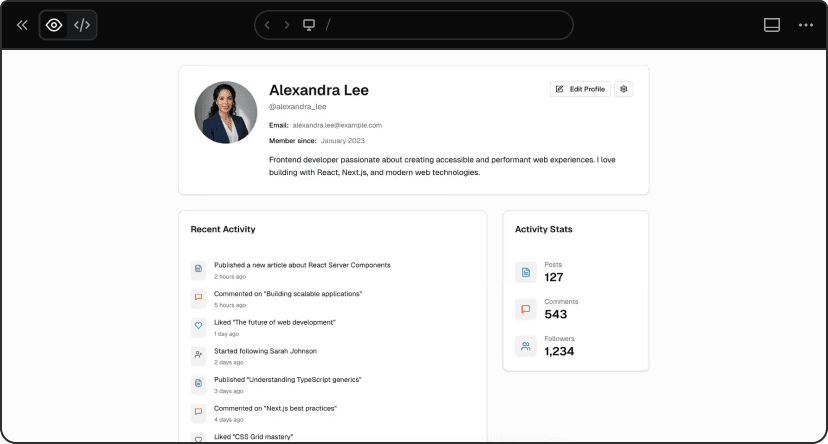Collapse the sidebar with double-chevron icon
This screenshot has height=444, width=828.
click(22, 25)
